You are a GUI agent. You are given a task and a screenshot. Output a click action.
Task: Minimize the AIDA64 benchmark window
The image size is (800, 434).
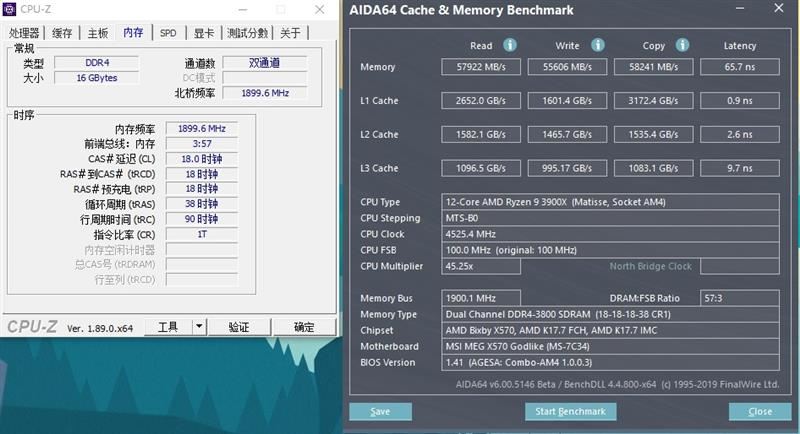[740, 8]
